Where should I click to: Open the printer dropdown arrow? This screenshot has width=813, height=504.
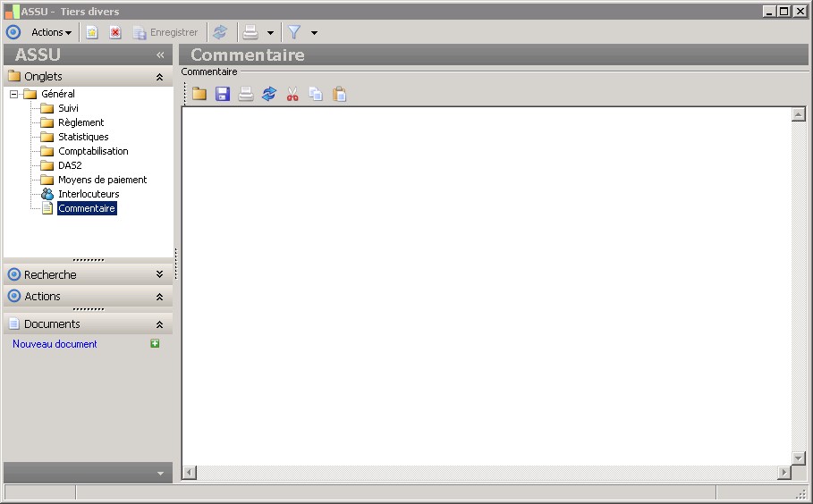pyautogui.click(x=270, y=33)
